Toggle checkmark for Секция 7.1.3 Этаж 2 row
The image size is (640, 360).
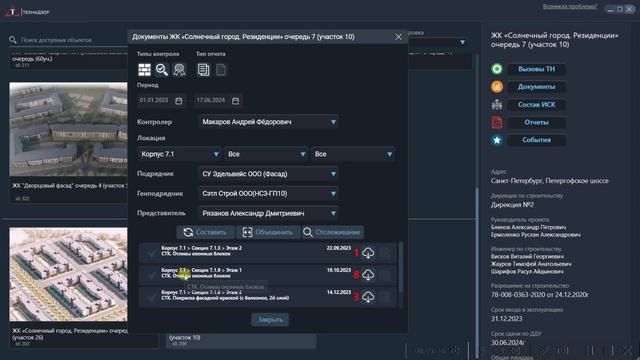pyautogui.click(x=151, y=253)
